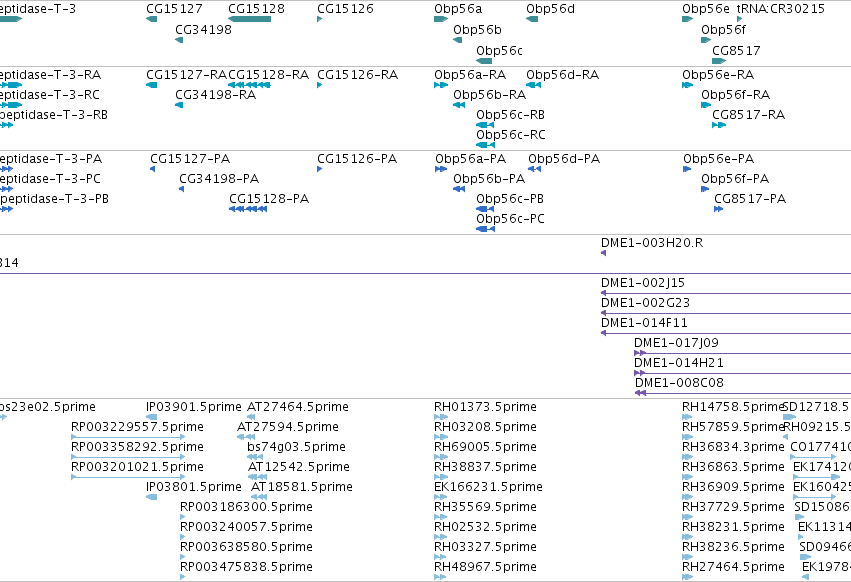851x582 pixels.
Task: Click the CG34198-PA protein label
Action: coord(219,179)
